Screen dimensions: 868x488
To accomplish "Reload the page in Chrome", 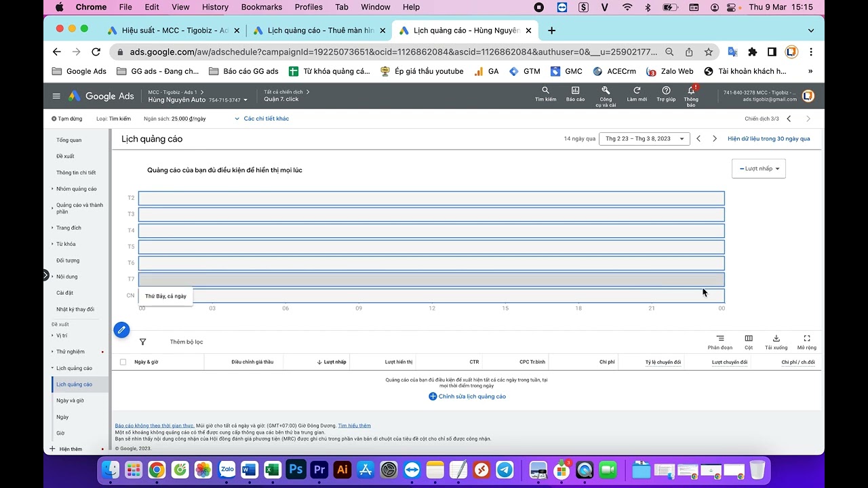I will (96, 52).
